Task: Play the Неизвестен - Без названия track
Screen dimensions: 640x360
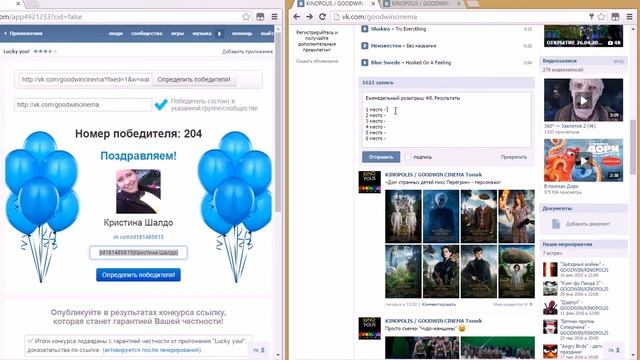Action: (x=364, y=46)
